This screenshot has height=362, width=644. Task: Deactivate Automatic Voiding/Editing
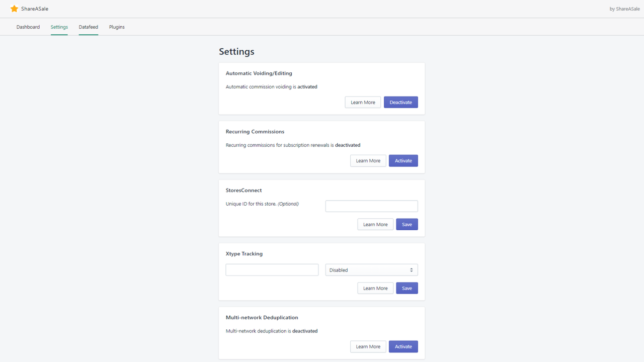coord(400,102)
